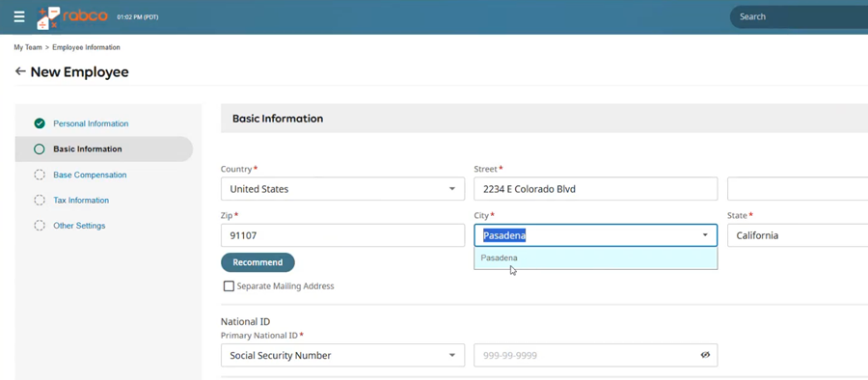Toggle the Separate Mailing Address checkbox
Viewport: 868px width, 380px height.
point(229,286)
